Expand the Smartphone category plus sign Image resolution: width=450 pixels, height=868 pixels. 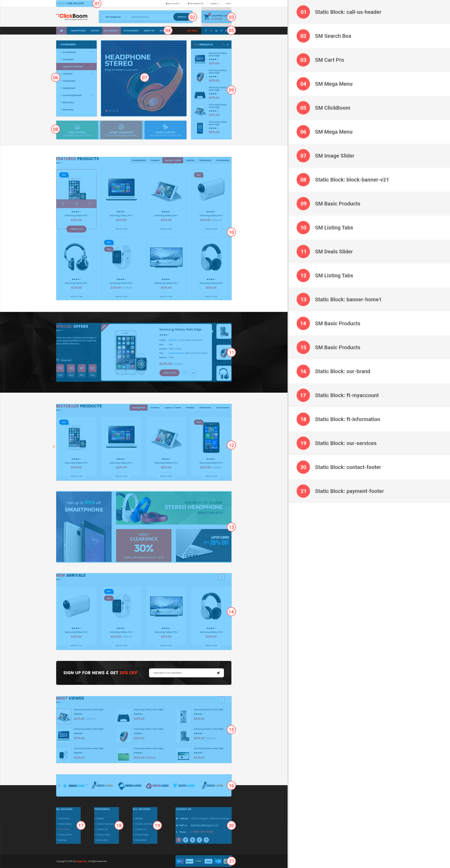tap(91, 52)
